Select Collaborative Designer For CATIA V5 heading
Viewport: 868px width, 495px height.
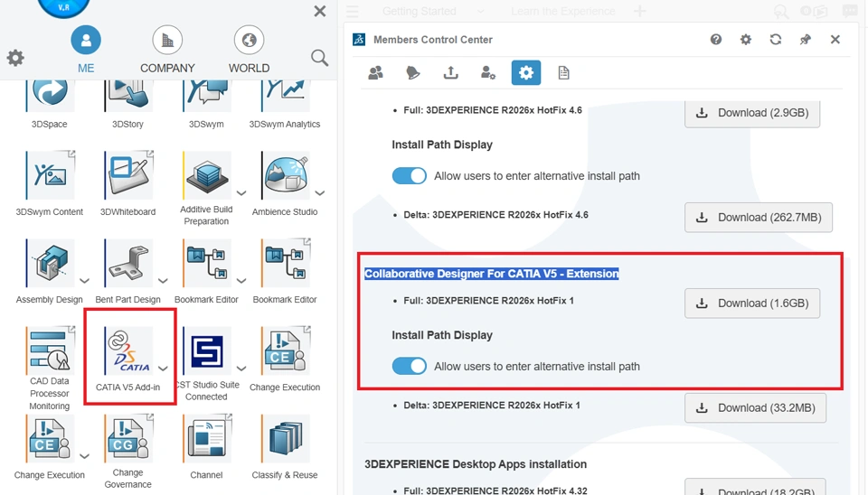(x=492, y=274)
